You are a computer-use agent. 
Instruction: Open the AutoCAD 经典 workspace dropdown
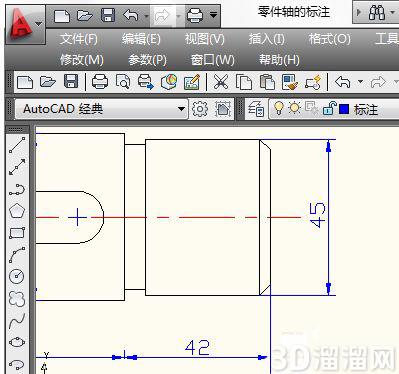pyautogui.click(x=101, y=109)
